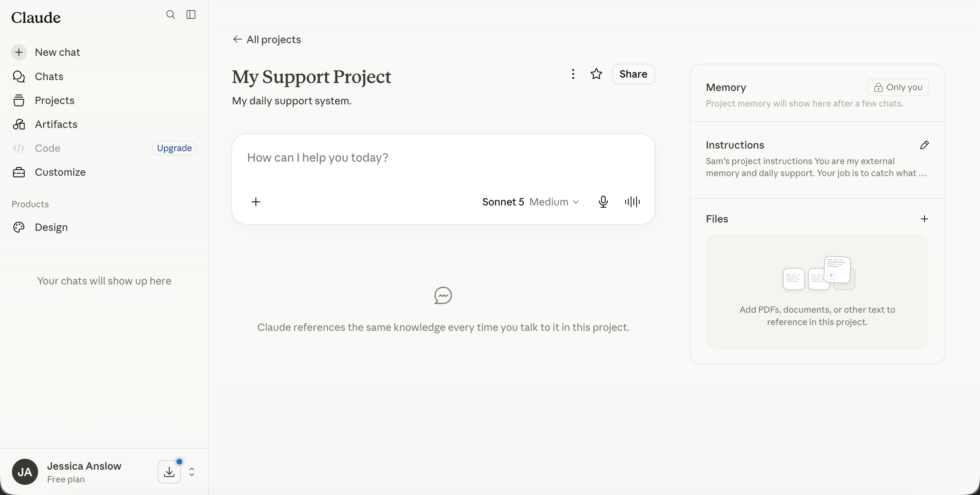Click the project title My Support Project
980x495 pixels.
311,76
